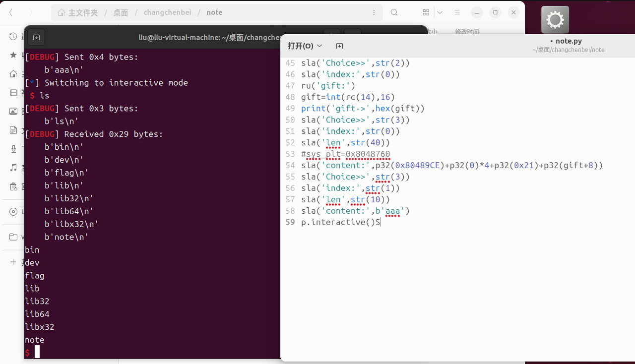Click line 52 sla('len',str(40))
635x364 pixels.
point(345,142)
